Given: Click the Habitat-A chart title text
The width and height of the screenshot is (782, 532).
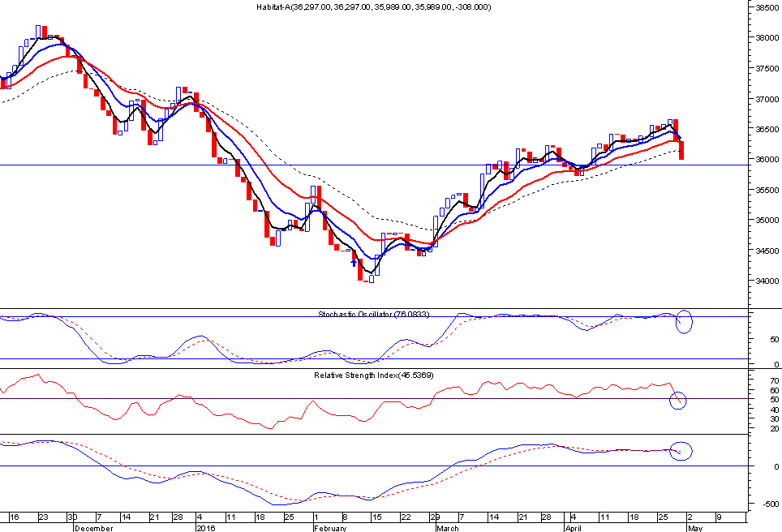Looking at the screenshot, I should tap(373, 7).
